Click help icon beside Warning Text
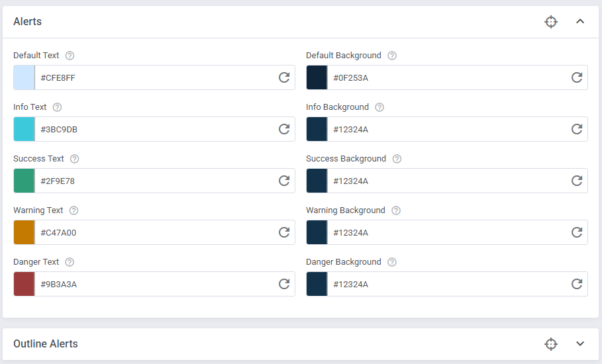Viewport: 602px width, 364px height. point(74,210)
